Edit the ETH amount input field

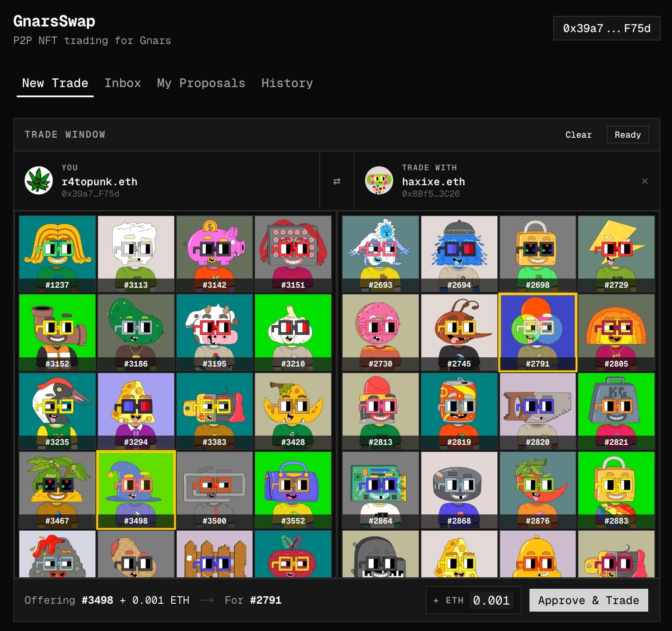click(x=491, y=600)
